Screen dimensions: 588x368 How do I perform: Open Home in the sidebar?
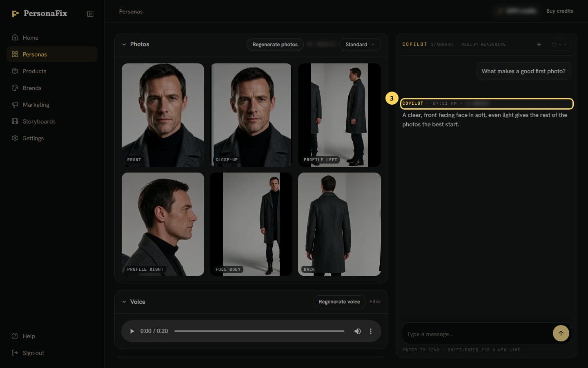[52, 38]
